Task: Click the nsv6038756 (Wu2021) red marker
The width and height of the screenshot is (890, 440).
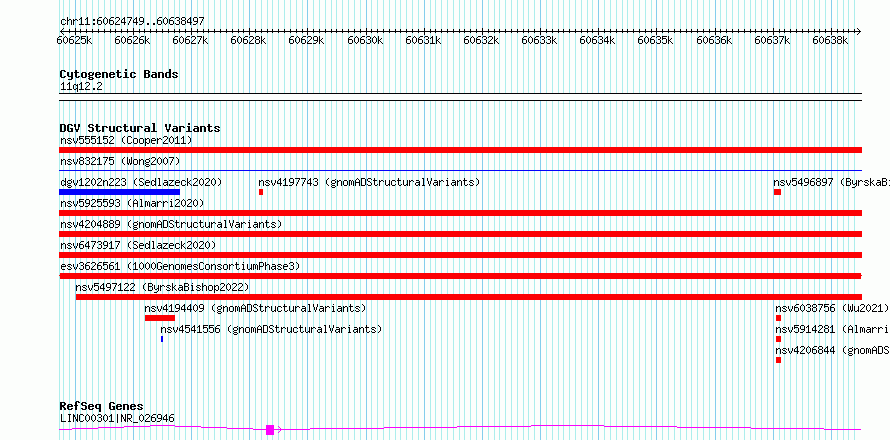Action: click(x=778, y=318)
